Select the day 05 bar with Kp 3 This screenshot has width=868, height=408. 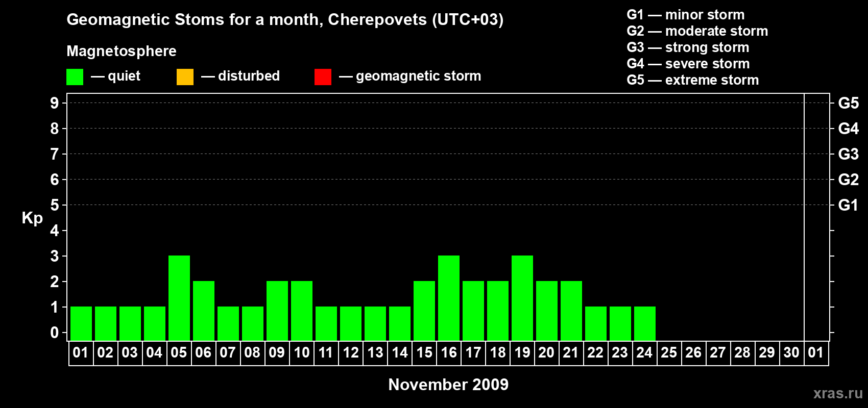coord(179,298)
